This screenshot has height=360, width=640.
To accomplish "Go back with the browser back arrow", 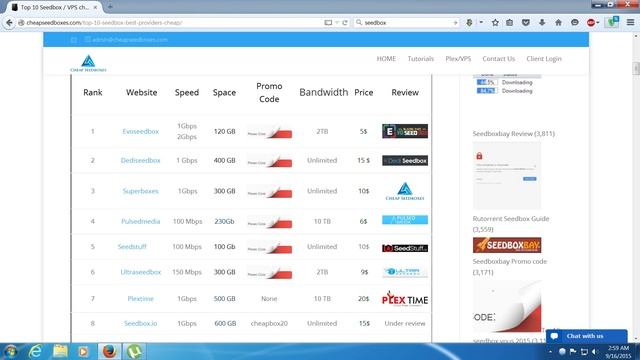I will 9,22.
